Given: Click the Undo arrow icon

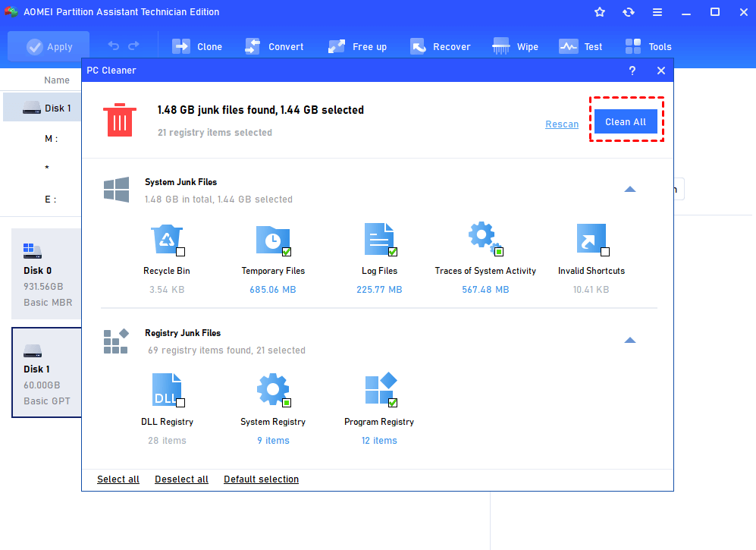Looking at the screenshot, I should (113, 46).
